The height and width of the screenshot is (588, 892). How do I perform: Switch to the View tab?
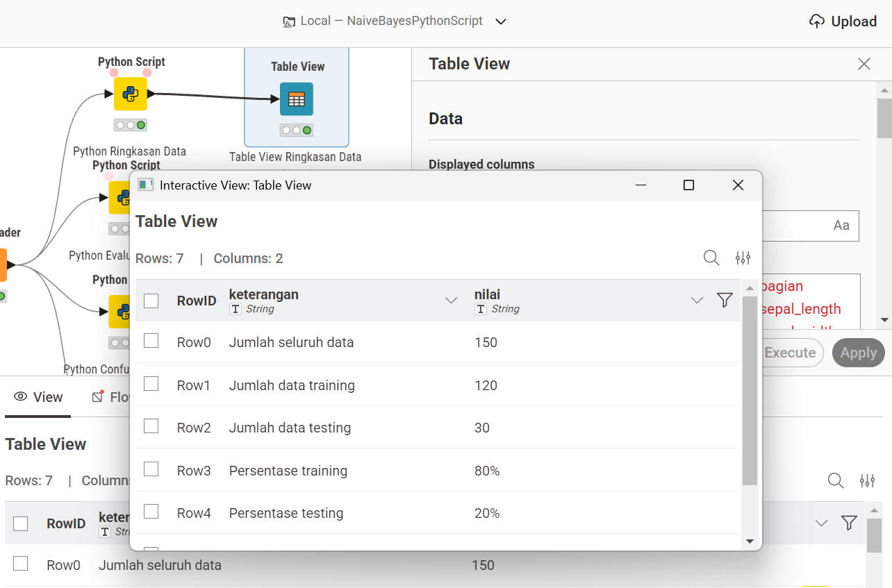coord(38,397)
